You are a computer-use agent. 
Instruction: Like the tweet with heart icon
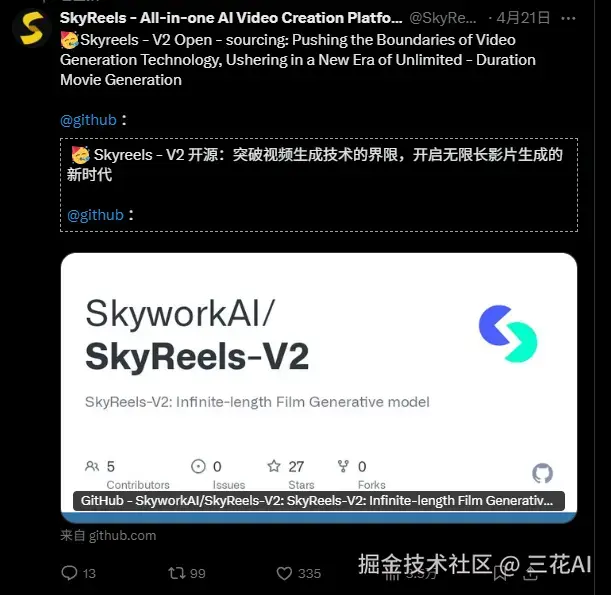pos(284,573)
